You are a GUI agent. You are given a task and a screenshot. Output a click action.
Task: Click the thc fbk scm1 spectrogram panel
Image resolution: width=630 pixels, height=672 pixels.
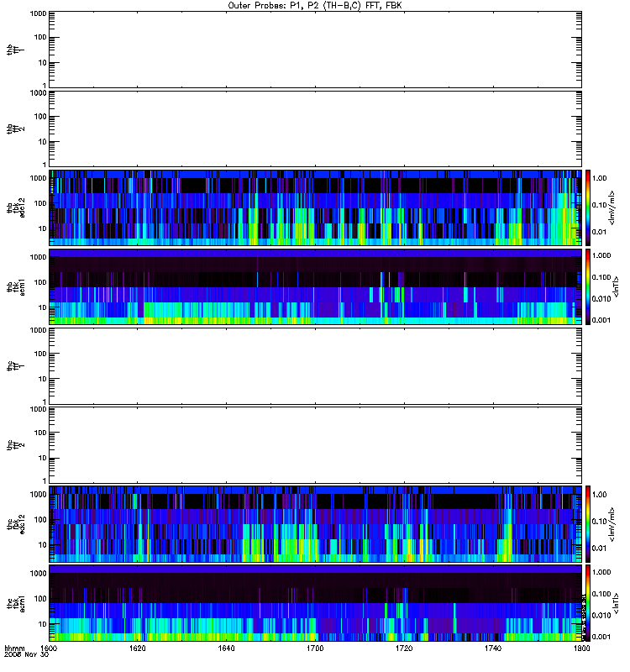click(315, 603)
